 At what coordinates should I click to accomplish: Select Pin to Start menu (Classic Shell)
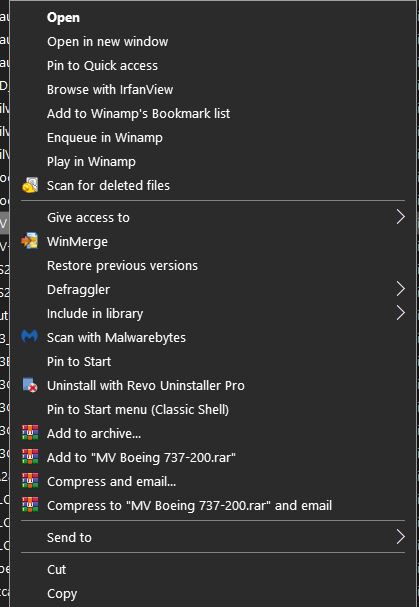tap(138, 409)
